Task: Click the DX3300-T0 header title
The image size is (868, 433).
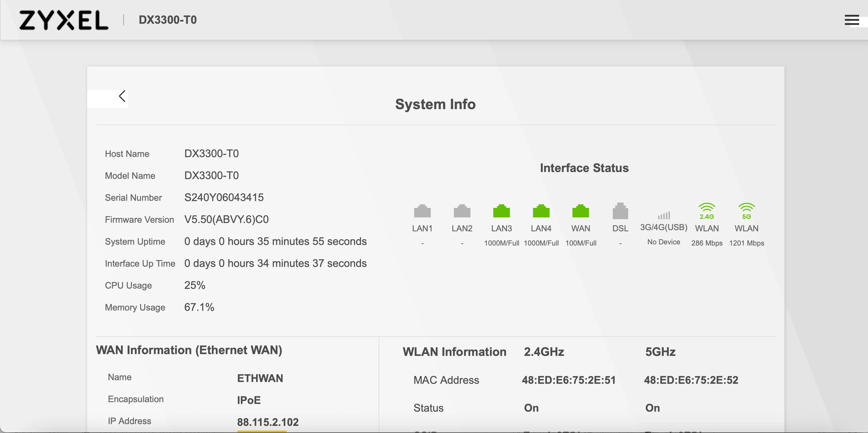Action: pyautogui.click(x=167, y=20)
